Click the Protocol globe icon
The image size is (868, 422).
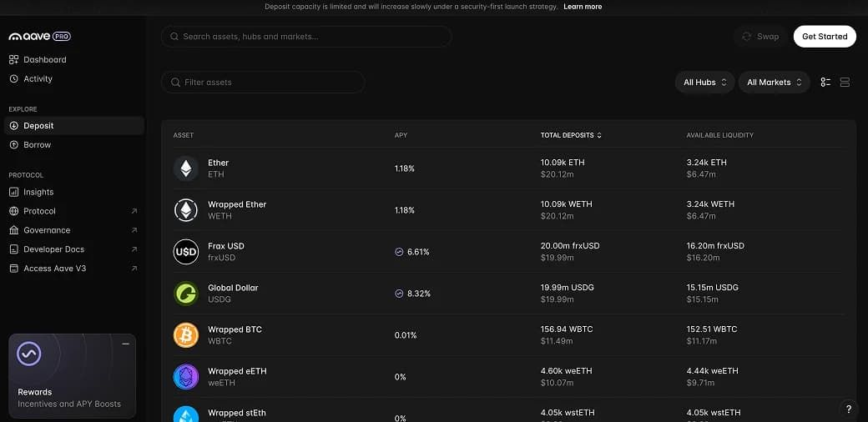pos(14,211)
